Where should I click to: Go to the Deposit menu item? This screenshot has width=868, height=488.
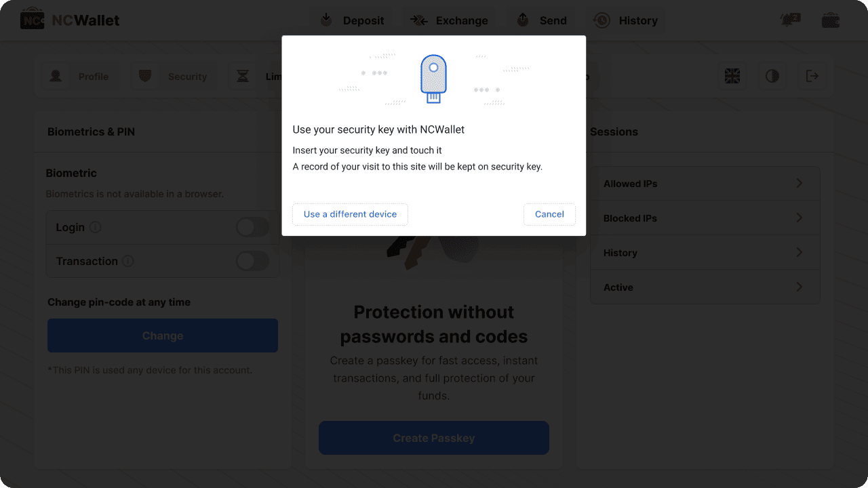click(x=353, y=20)
